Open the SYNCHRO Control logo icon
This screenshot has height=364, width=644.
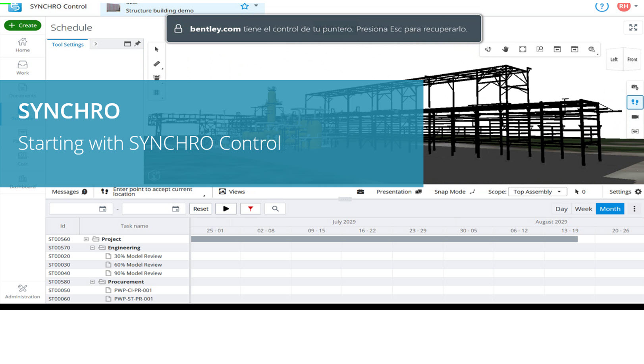click(15, 6)
